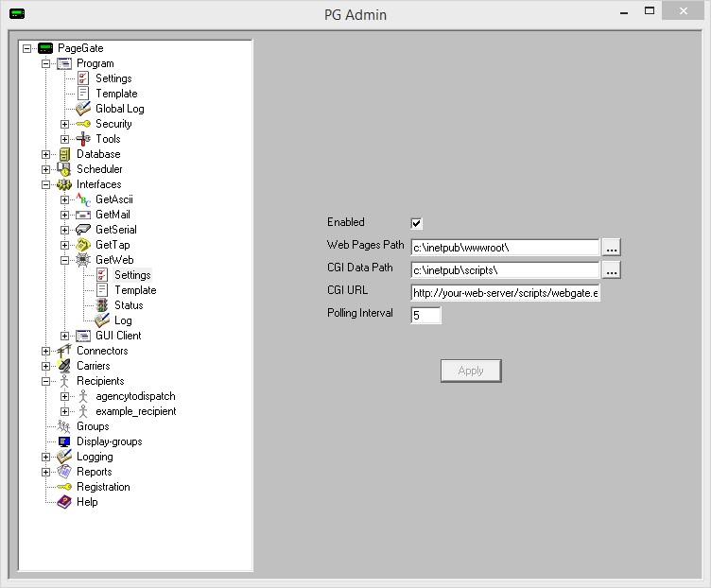The image size is (711, 588).
Task: Select the agencytodispatch recipient label
Action: pos(135,396)
